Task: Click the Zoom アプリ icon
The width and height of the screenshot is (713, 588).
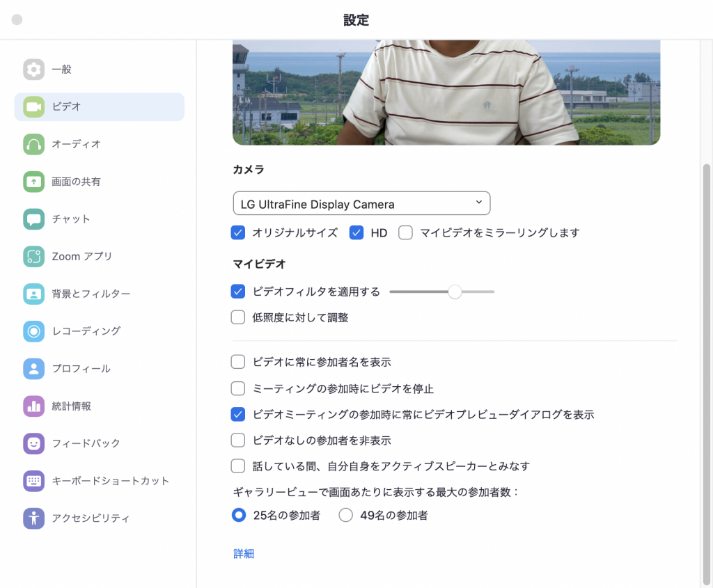Action: (33, 256)
